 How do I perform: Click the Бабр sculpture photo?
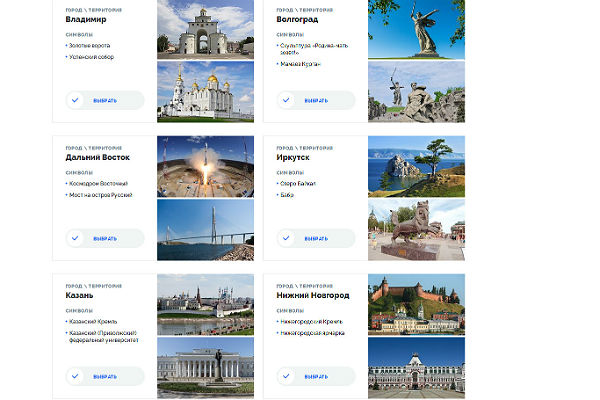coord(416,230)
